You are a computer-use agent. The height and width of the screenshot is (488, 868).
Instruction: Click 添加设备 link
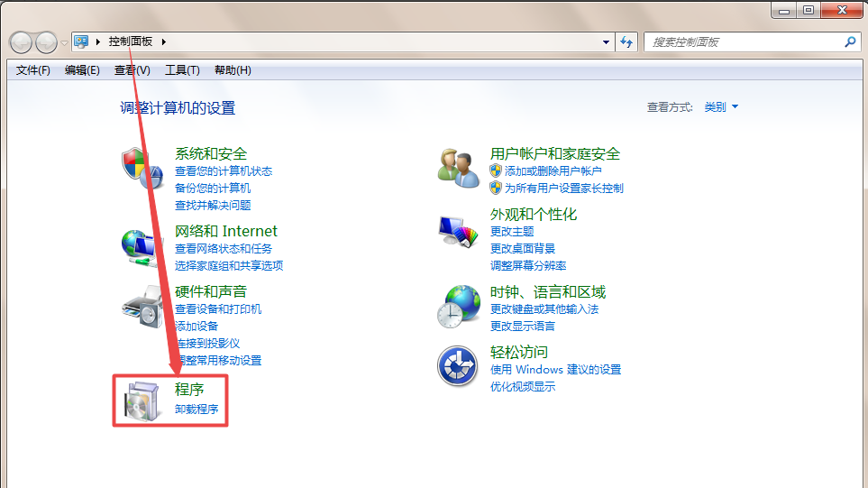point(196,327)
